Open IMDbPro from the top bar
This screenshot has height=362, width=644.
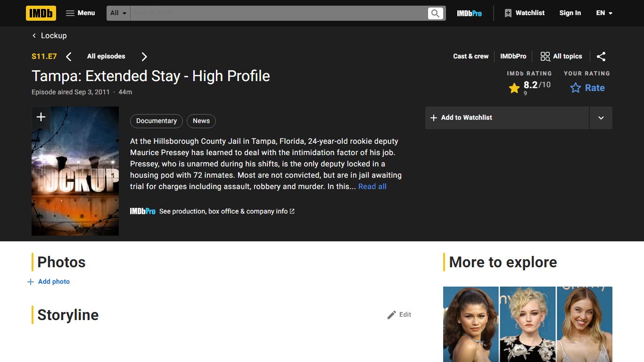click(469, 13)
